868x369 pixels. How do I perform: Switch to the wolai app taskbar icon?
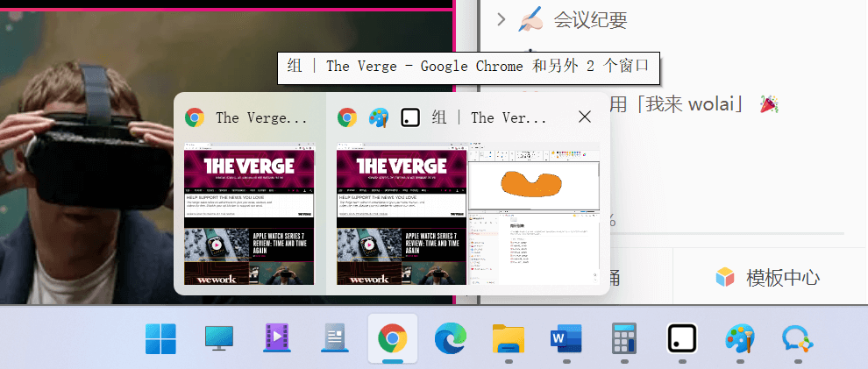(x=681, y=338)
